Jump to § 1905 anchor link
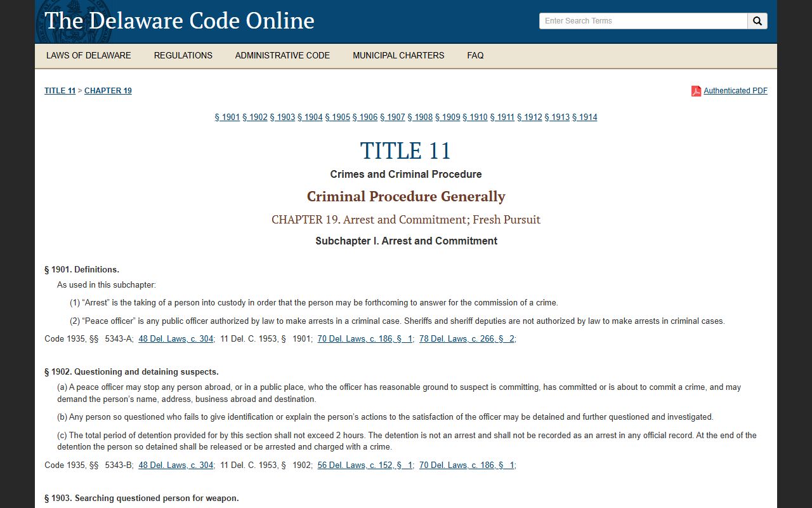Image resolution: width=812 pixels, height=508 pixels. 337,117
